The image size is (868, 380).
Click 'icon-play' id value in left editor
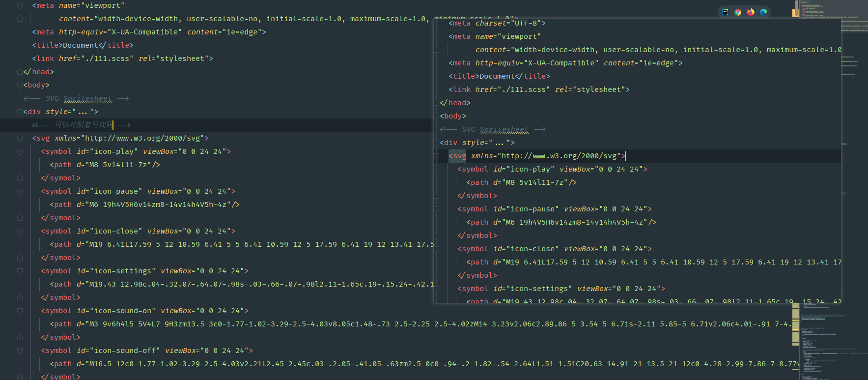114,151
